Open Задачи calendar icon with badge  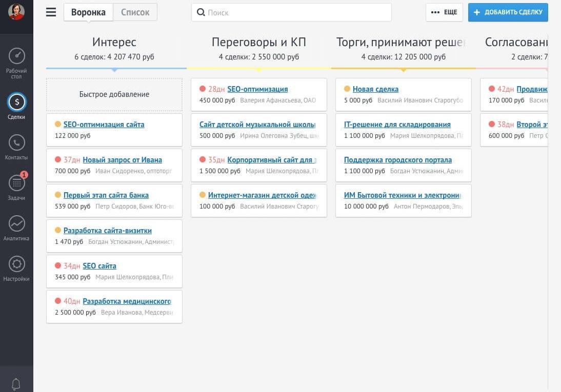(x=16, y=183)
